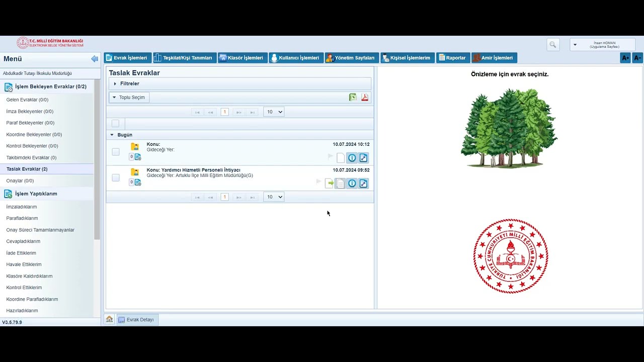This screenshot has width=644, height=362.
Task: Tick the select-all checkbox in the list header
Action: tap(115, 123)
